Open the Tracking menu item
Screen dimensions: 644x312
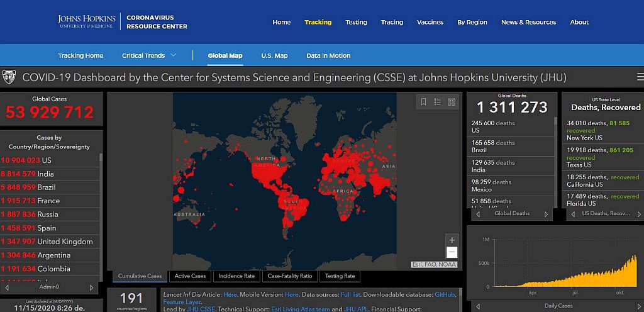[x=318, y=22]
